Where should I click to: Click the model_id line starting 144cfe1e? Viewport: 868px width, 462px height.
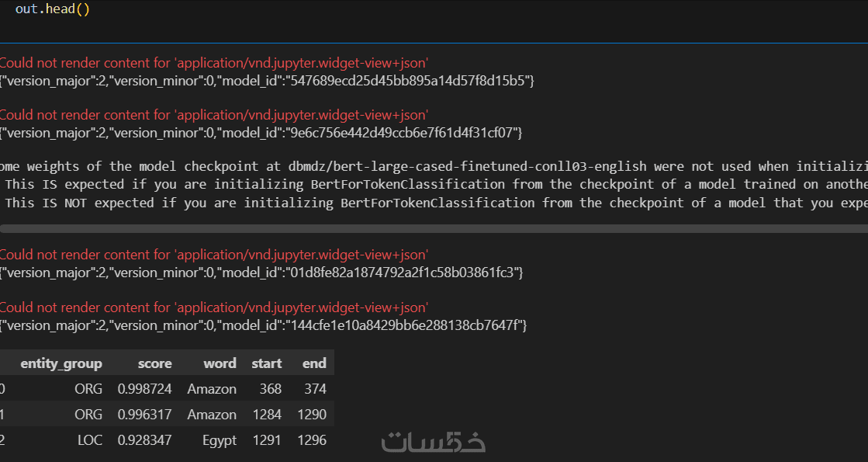coord(264,325)
